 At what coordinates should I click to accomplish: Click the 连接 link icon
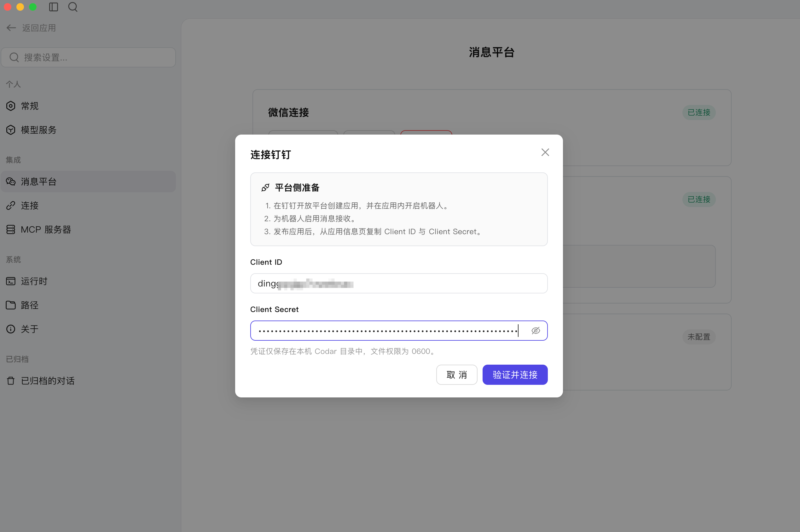click(11, 205)
